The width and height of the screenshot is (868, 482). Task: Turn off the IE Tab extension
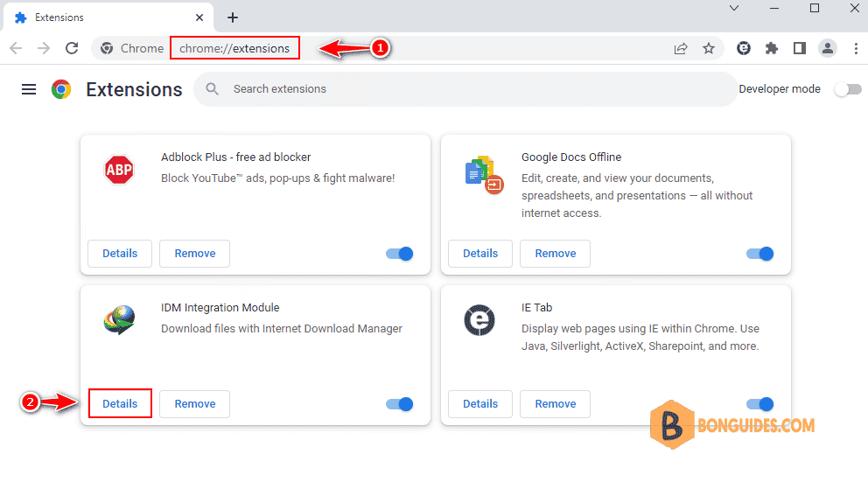(x=760, y=404)
